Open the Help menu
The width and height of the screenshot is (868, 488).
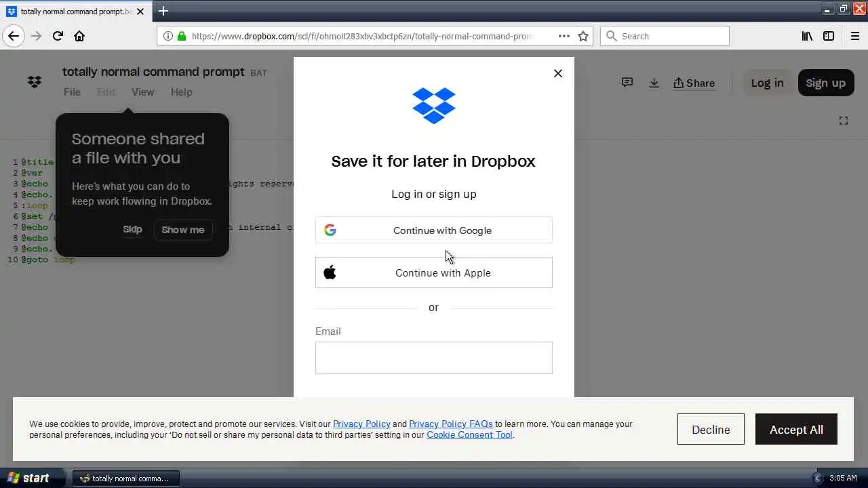pos(181,92)
